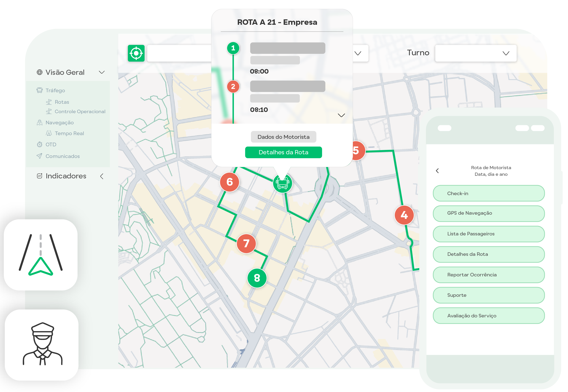Click the green locate target icon
Viewport: 568px width, 392px height.
[136, 53]
